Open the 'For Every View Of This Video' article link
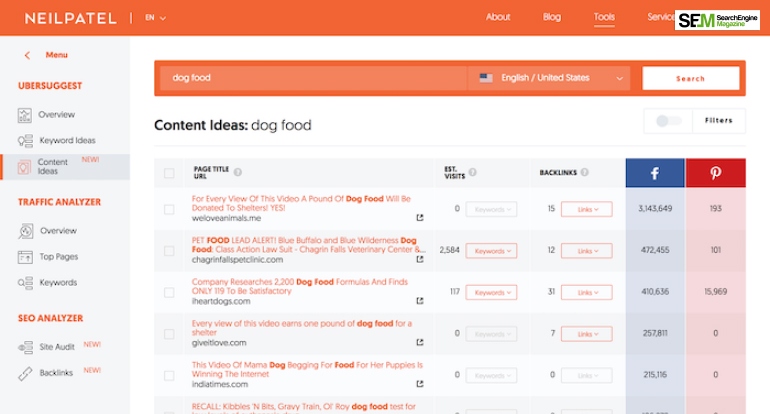Screen dimensions: 770x414 (x=301, y=203)
